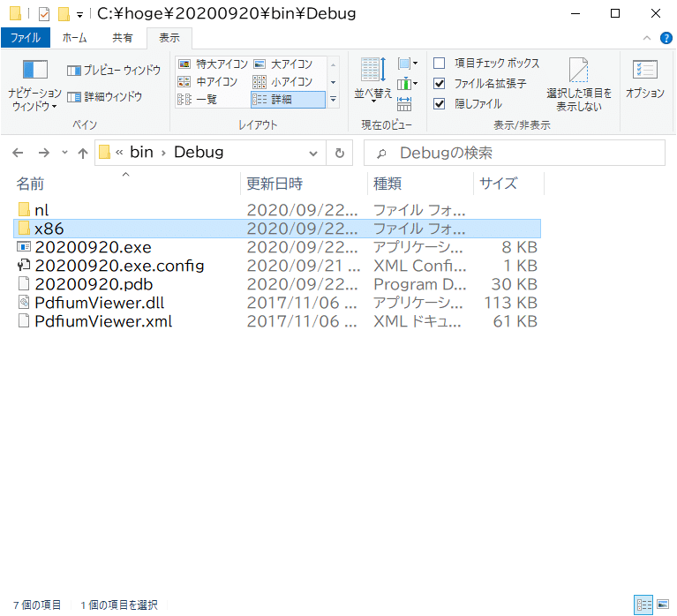The image size is (677, 616).
Task: Go up one folder level arrow
Action: (x=82, y=153)
